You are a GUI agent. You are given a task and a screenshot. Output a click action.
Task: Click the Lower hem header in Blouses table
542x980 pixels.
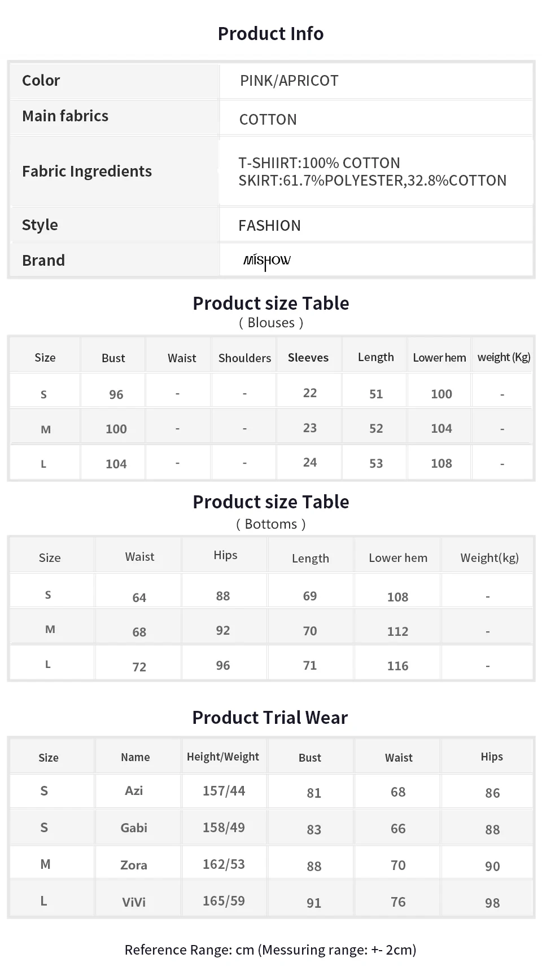click(x=439, y=357)
